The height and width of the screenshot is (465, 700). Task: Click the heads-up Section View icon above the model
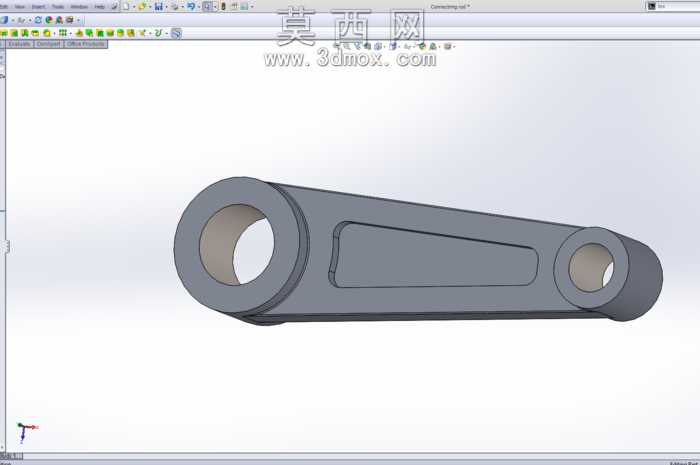367,46
